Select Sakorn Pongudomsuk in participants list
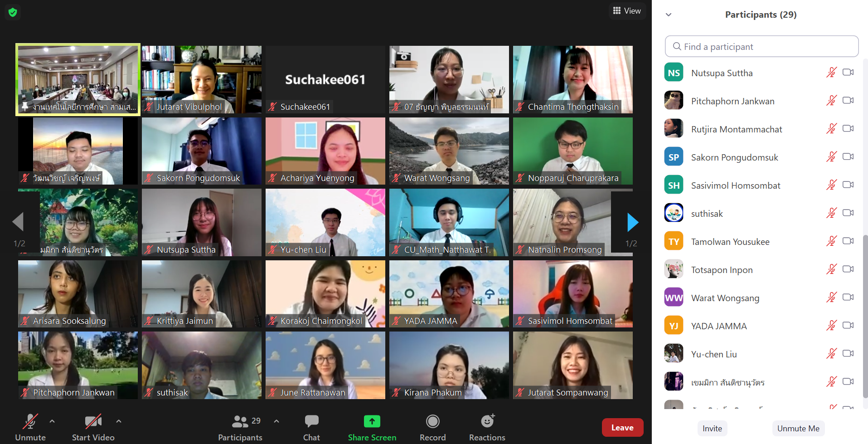Viewport: 868px width, 444px height. (734, 157)
